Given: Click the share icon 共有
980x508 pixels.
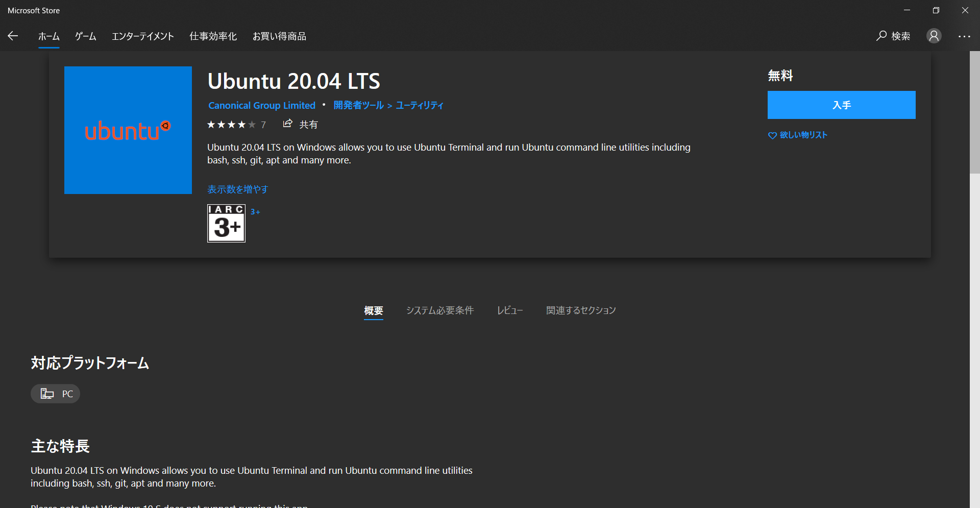Looking at the screenshot, I should tap(300, 124).
